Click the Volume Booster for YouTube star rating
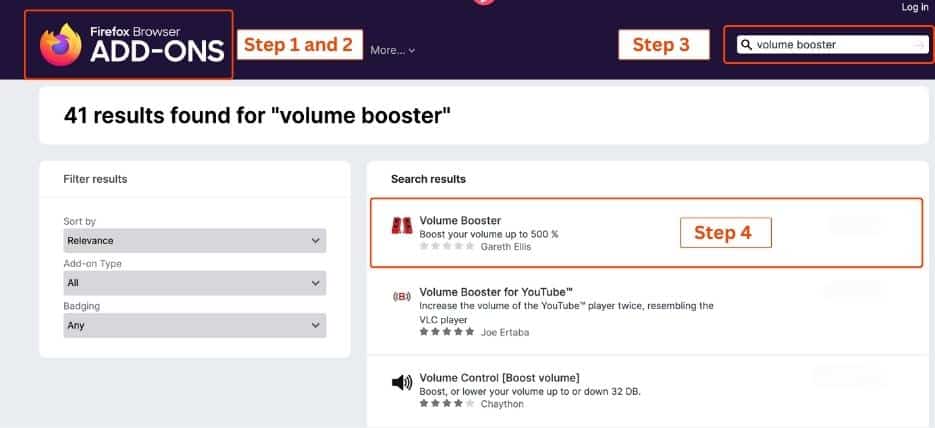935x428 pixels. tap(442, 329)
